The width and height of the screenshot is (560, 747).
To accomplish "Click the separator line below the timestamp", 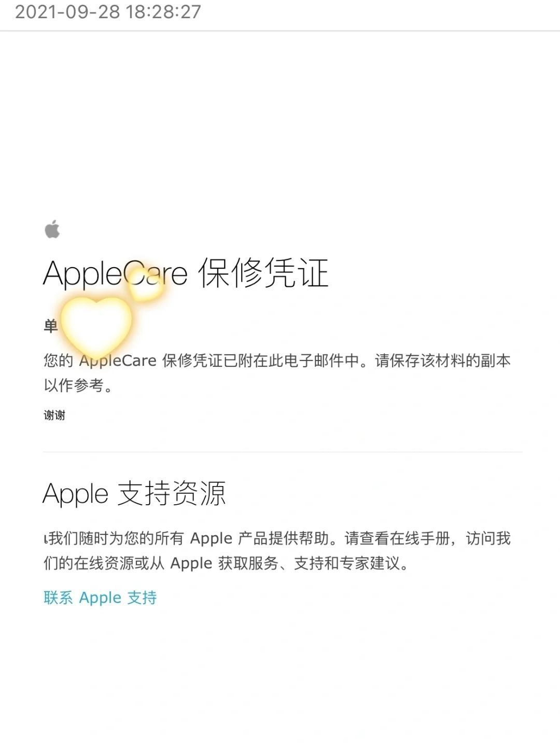I will tap(280, 31).
